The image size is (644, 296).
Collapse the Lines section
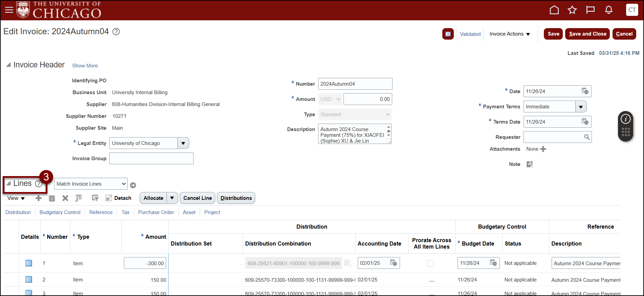[x=8, y=184]
